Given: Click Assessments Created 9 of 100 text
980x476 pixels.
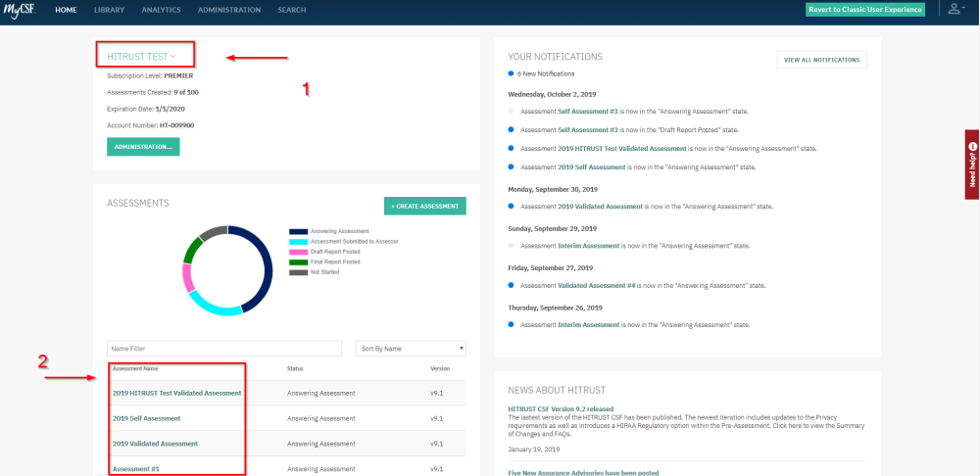Looking at the screenshot, I should click(153, 92).
